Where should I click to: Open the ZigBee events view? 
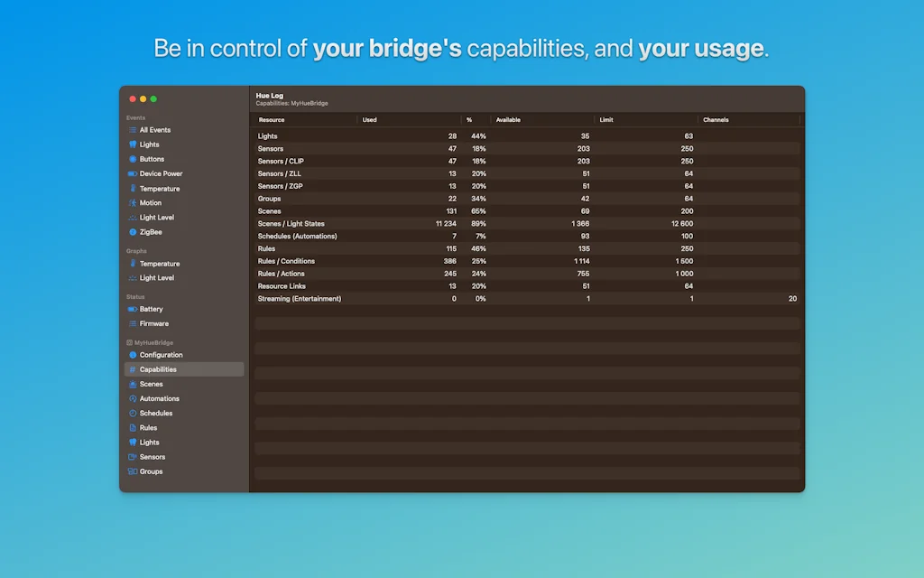tap(150, 231)
